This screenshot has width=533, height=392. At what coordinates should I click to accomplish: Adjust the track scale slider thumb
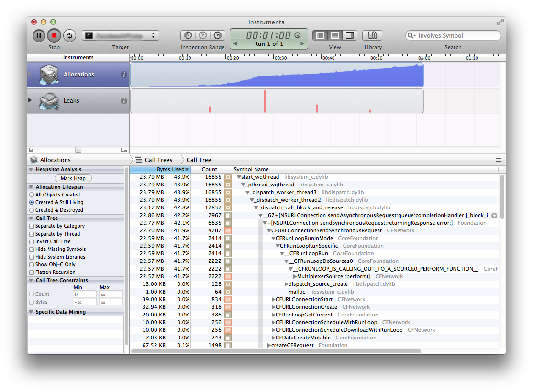[x=78, y=150]
